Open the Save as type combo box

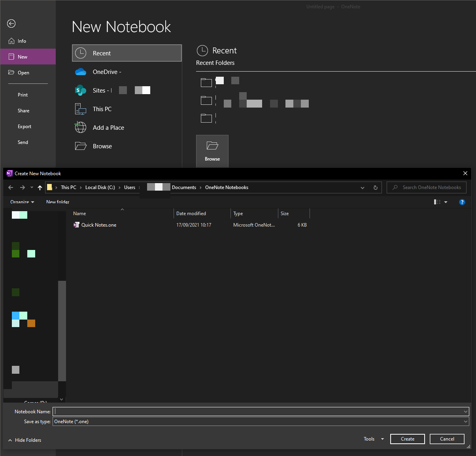tap(261, 422)
